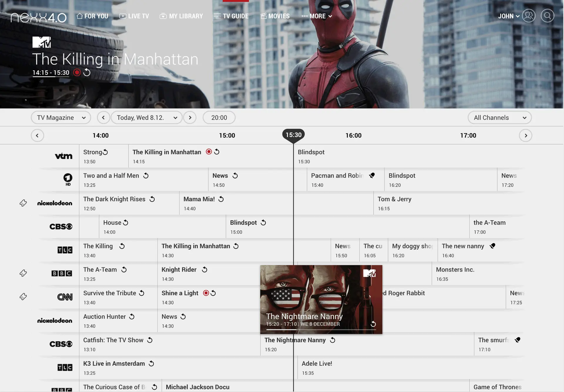Click the replay icon next to hero time
The height and width of the screenshot is (392, 564).
click(x=87, y=72)
